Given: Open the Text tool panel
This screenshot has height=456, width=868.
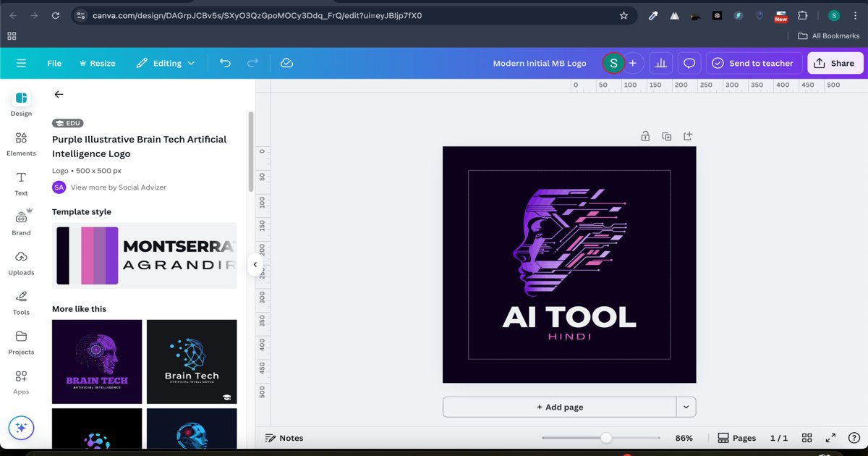Looking at the screenshot, I should (x=21, y=183).
